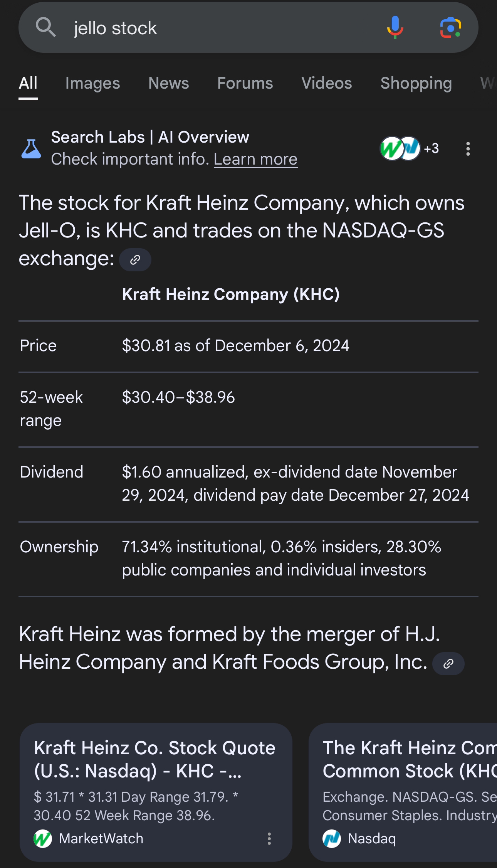The height and width of the screenshot is (868, 497).
Task: Select the Videos tab
Action: 327,83
